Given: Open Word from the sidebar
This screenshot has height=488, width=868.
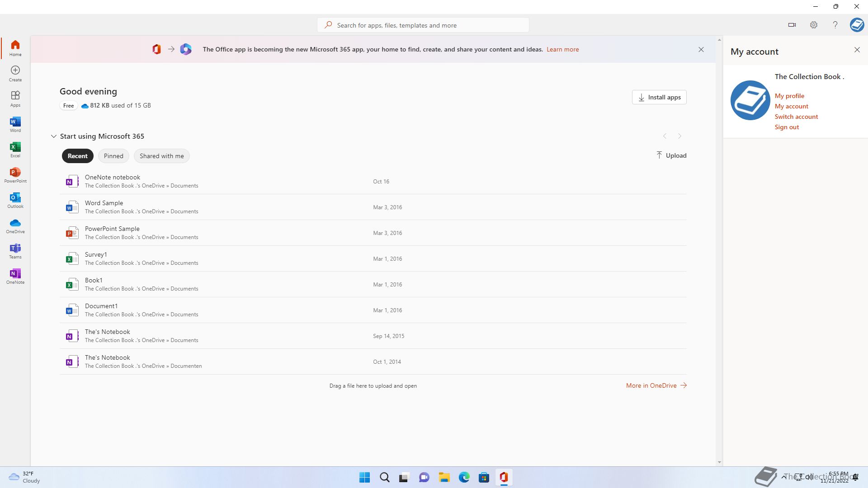Looking at the screenshot, I should (x=15, y=124).
